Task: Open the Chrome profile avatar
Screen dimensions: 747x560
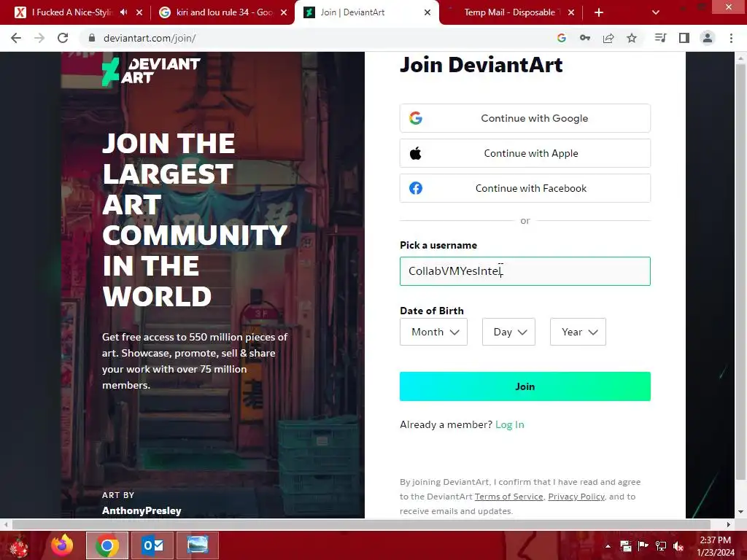Action: point(708,38)
